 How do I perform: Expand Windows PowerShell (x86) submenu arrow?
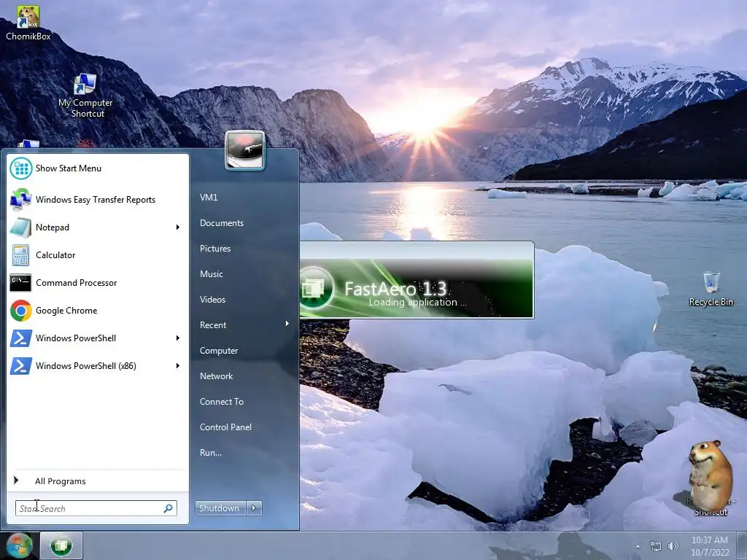pos(178,366)
